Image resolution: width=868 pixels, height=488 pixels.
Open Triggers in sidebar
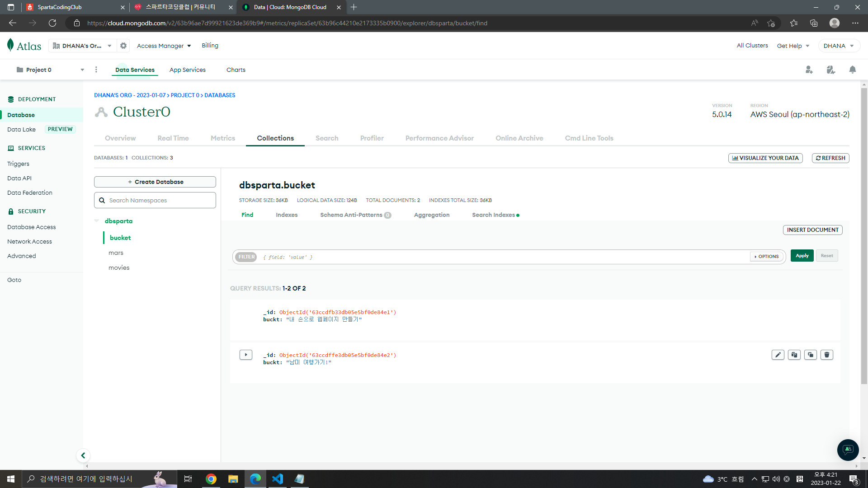pos(18,164)
